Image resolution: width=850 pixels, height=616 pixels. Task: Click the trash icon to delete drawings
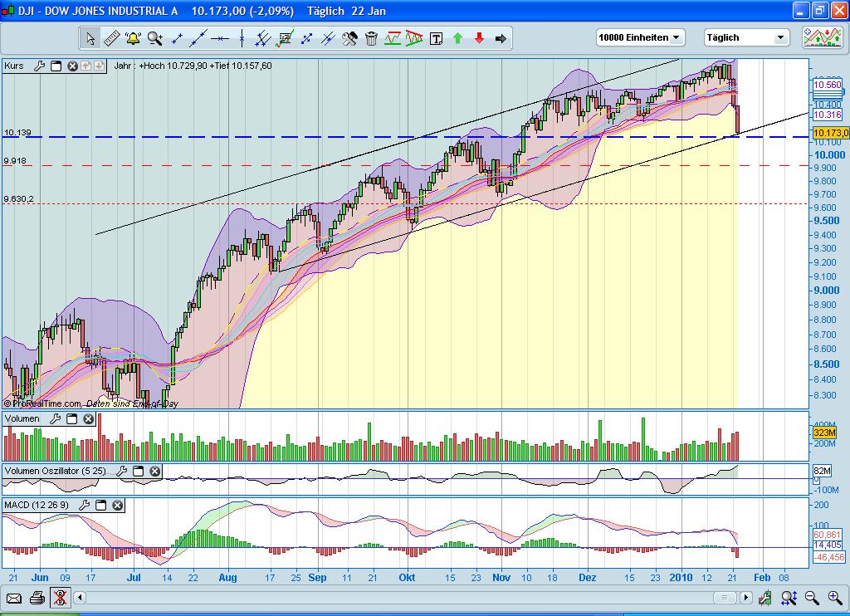point(372,38)
